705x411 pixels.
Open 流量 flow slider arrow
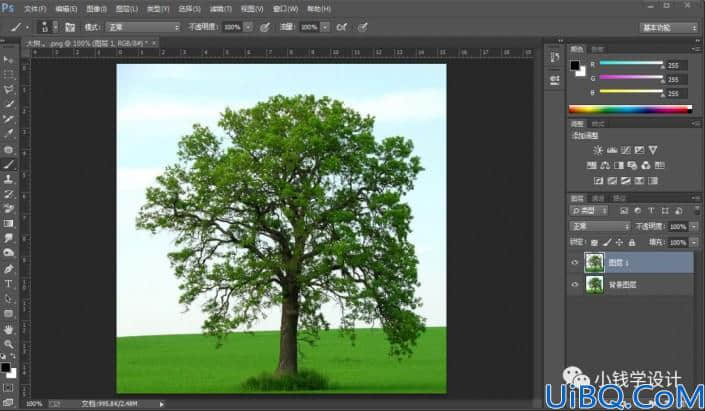pyautogui.click(x=325, y=27)
